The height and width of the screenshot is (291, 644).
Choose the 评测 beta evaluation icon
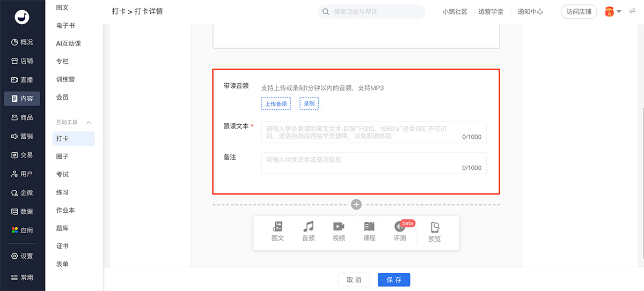click(x=400, y=231)
